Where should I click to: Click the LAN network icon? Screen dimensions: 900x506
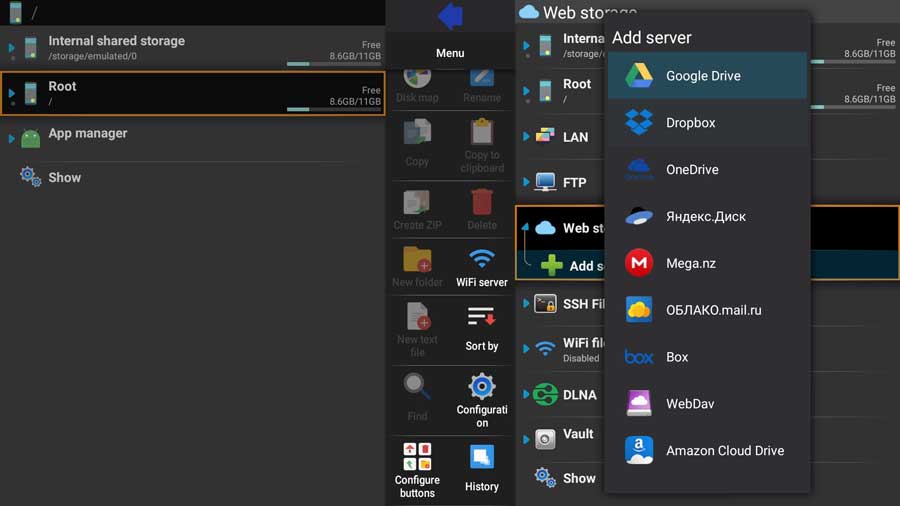point(545,135)
